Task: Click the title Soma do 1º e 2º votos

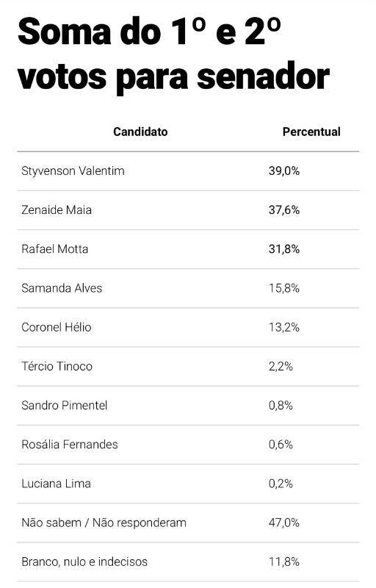Action: 174,54
